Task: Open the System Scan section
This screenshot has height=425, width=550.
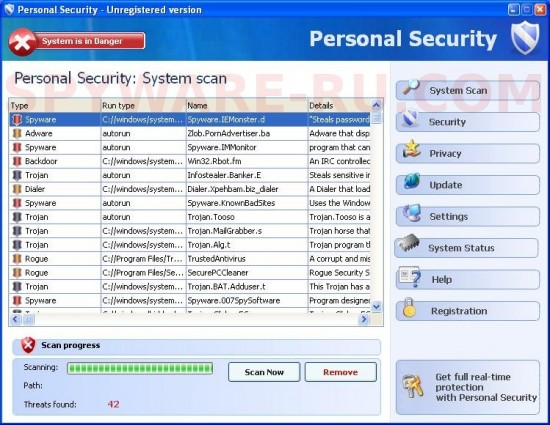Action: click(x=468, y=90)
